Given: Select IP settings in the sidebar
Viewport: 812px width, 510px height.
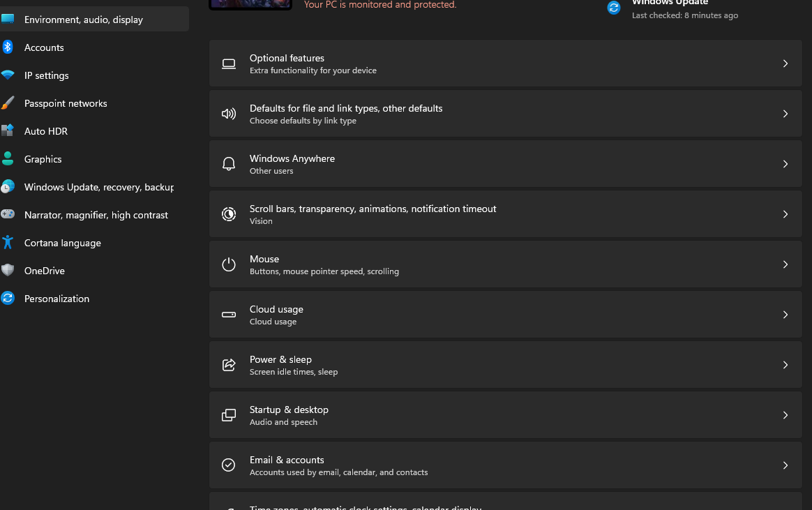Looking at the screenshot, I should pyautogui.click(x=46, y=75).
